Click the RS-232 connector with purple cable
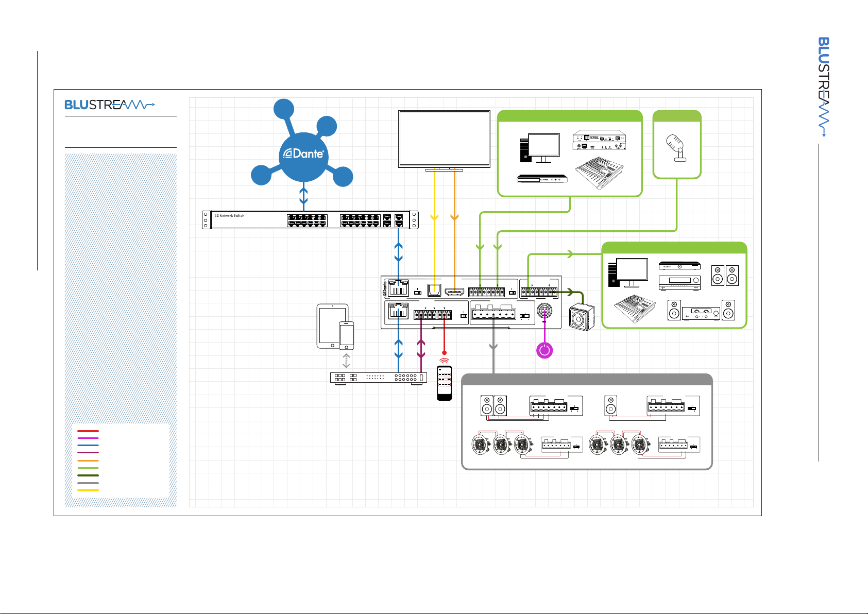868x614 pixels. click(x=425, y=315)
